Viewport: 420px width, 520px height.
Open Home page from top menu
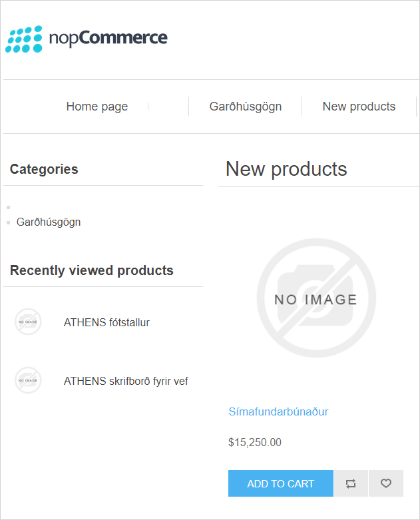pyautogui.click(x=97, y=107)
